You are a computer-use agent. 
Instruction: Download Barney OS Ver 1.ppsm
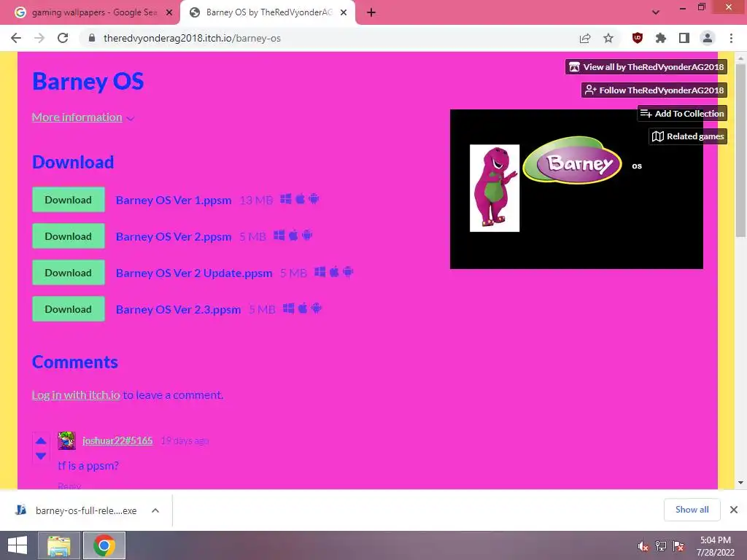tap(69, 200)
